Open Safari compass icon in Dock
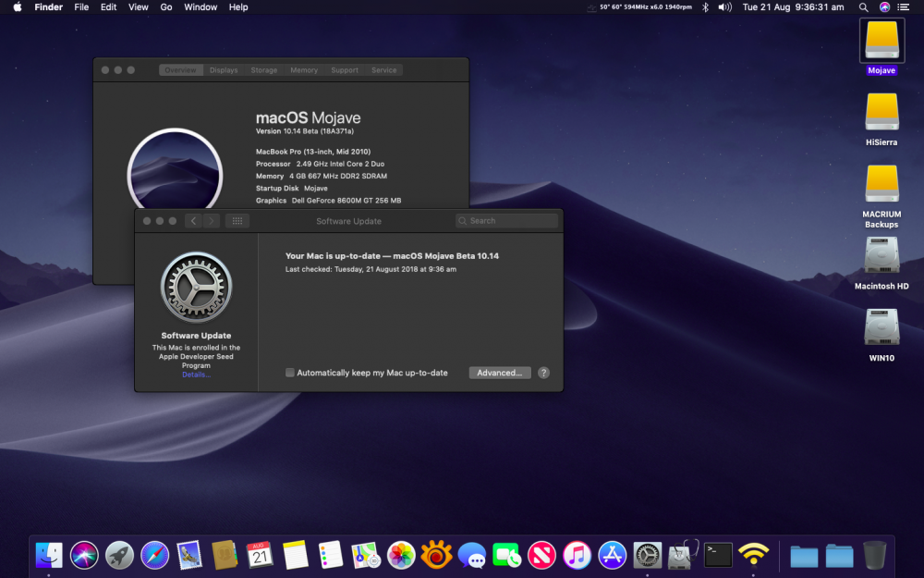 (x=155, y=555)
